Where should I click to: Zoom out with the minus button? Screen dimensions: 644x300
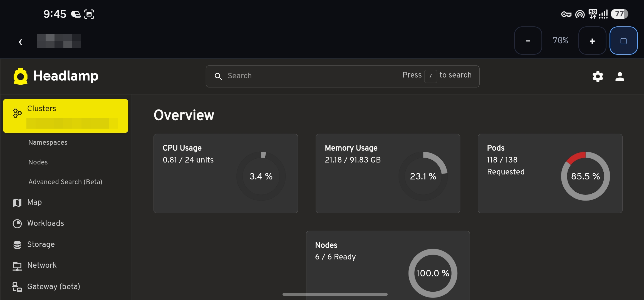pos(528,41)
